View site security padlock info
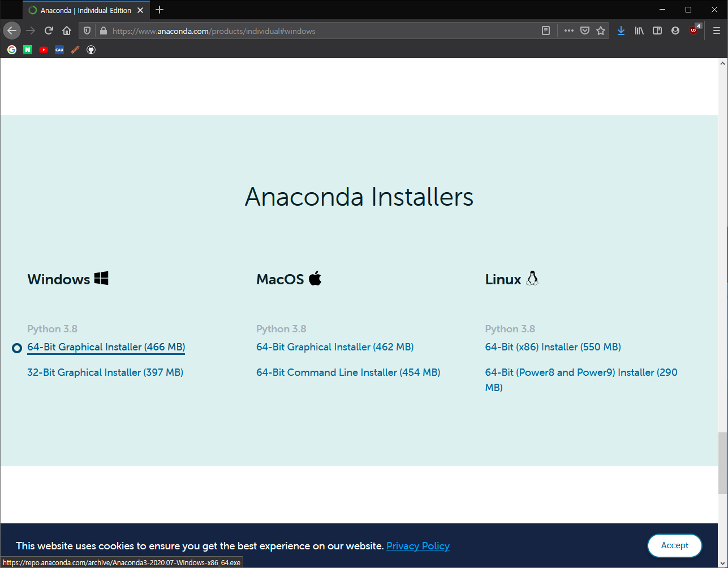The image size is (728, 568). click(102, 31)
